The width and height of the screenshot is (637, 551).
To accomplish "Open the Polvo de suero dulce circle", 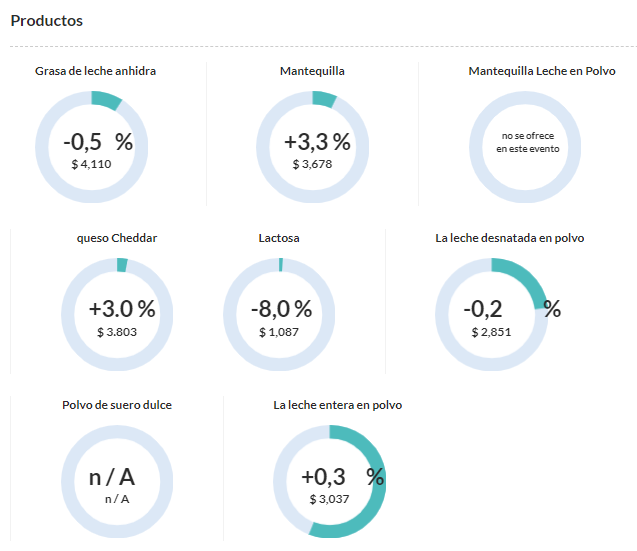I will click(x=117, y=482).
